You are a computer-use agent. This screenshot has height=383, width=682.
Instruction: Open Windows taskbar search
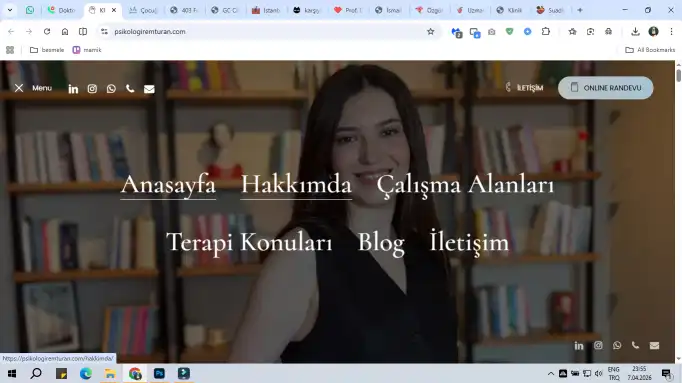pos(37,373)
